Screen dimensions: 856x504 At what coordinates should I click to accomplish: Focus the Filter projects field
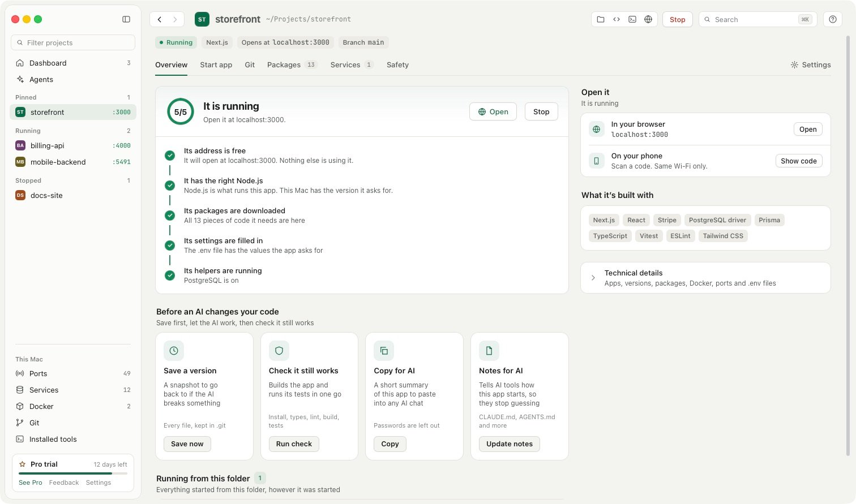click(x=73, y=42)
